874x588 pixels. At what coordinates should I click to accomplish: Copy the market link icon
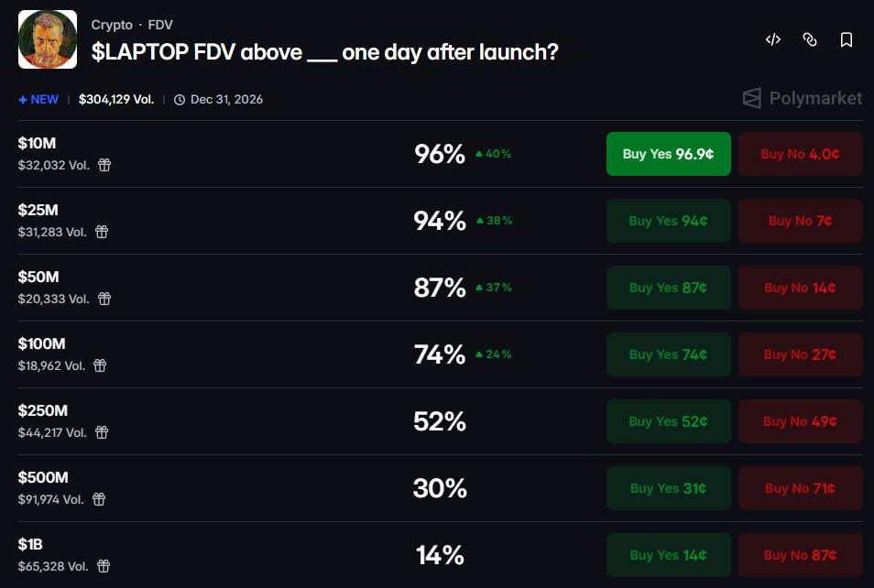pyautogui.click(x=809, y=39)
